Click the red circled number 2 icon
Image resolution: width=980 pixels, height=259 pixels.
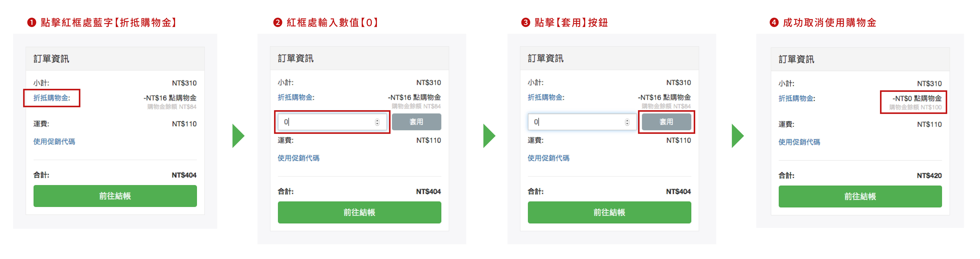point(277,23)
